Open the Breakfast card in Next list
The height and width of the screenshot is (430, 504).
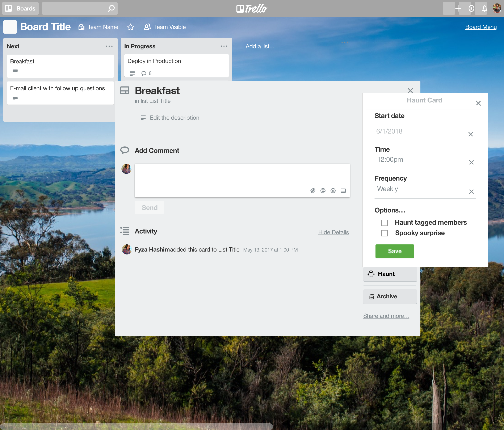pos(60,66)
